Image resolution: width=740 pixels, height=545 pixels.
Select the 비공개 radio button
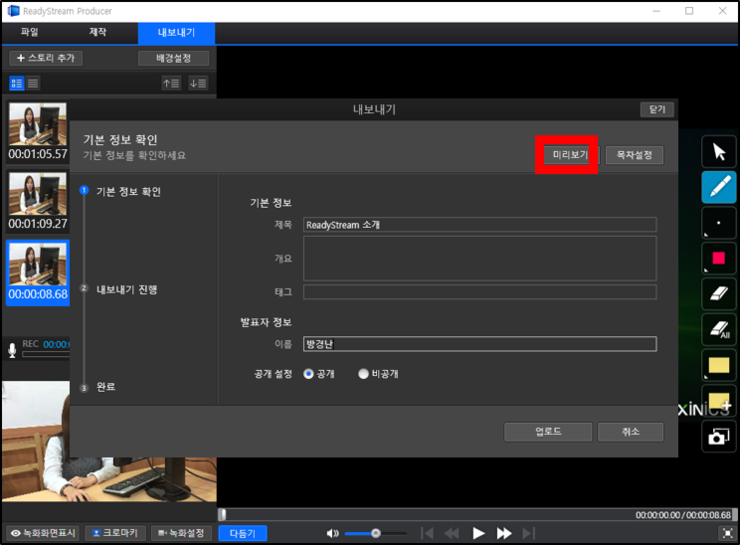(363, 374)
